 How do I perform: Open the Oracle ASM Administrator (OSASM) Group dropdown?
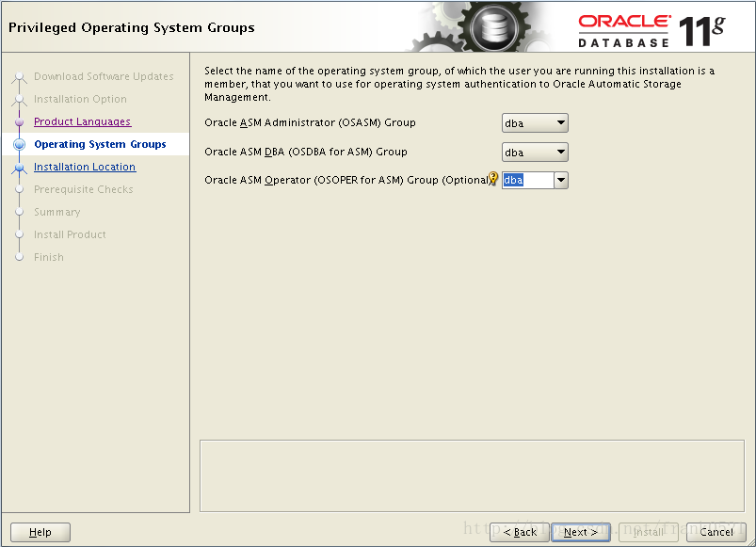point(535,123)
